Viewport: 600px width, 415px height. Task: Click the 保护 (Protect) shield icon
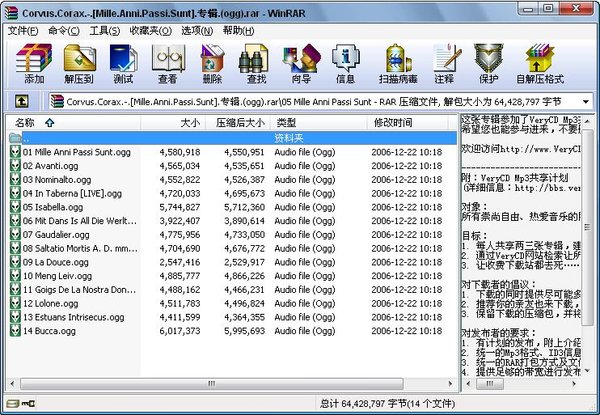488,58
